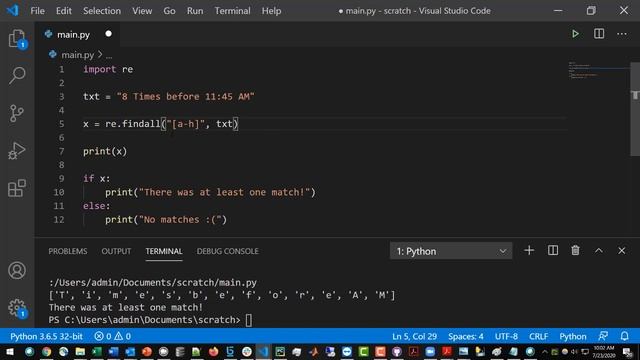Switch to the OUTPUT panel tab
The width and height of the screenshot is (640, 360).
point(116,251)
